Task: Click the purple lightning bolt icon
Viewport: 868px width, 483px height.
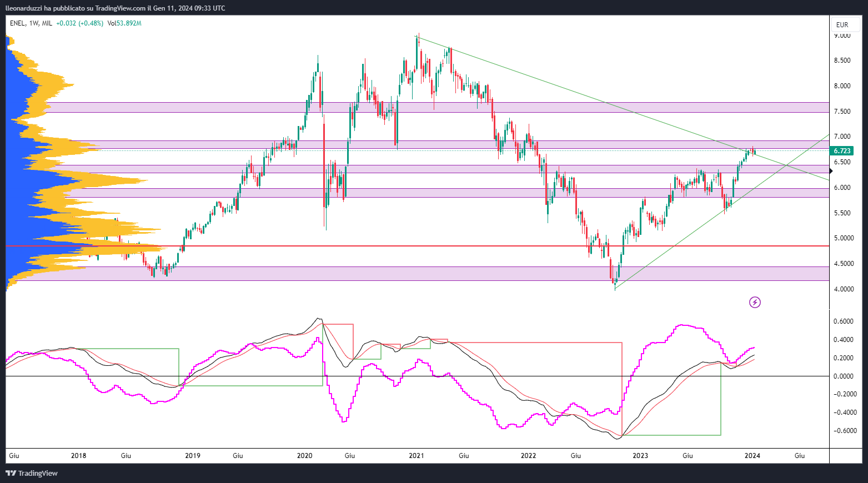Action: tap(755, 302)
